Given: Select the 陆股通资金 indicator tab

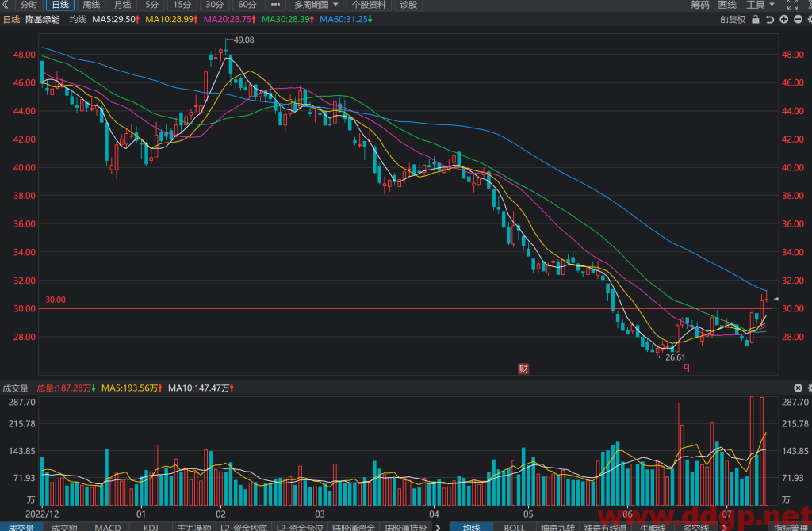Looking at the screenshot, I should pyautogui.click(x=354, y=527).
